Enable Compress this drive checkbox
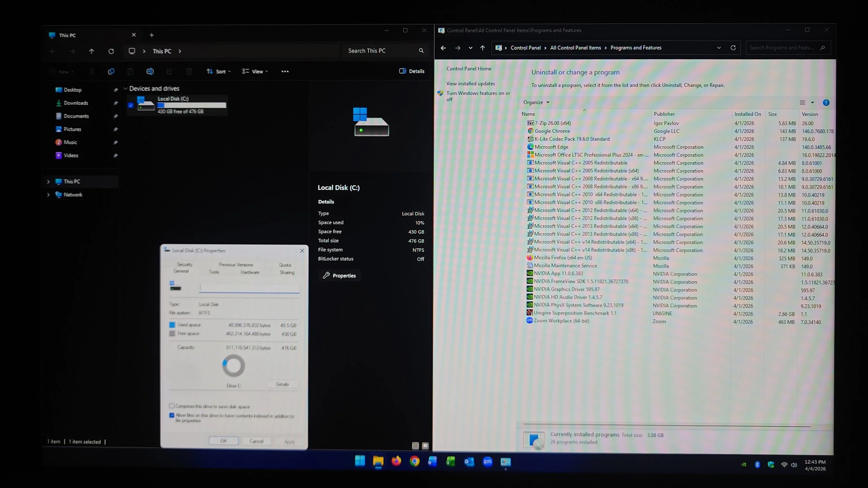 [x=172, y=406]
